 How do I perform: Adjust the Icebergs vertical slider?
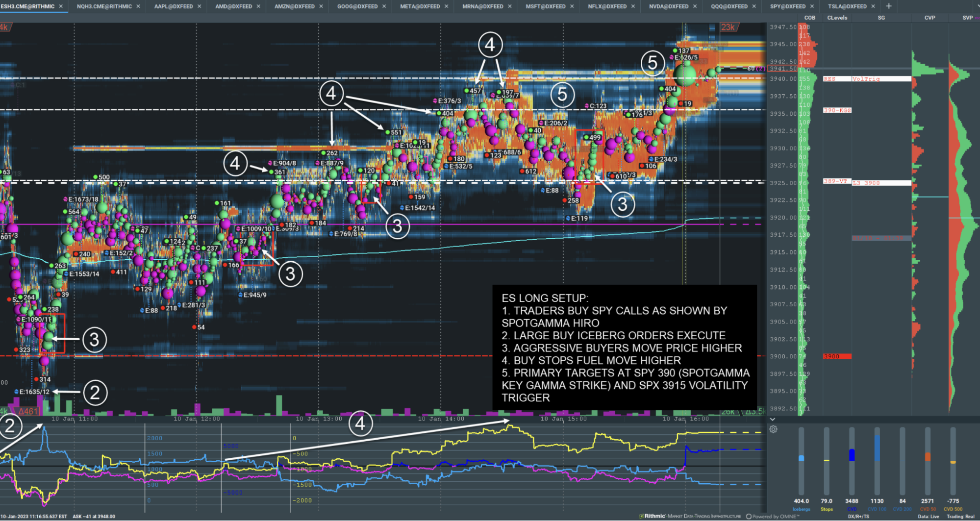(801, 461)
